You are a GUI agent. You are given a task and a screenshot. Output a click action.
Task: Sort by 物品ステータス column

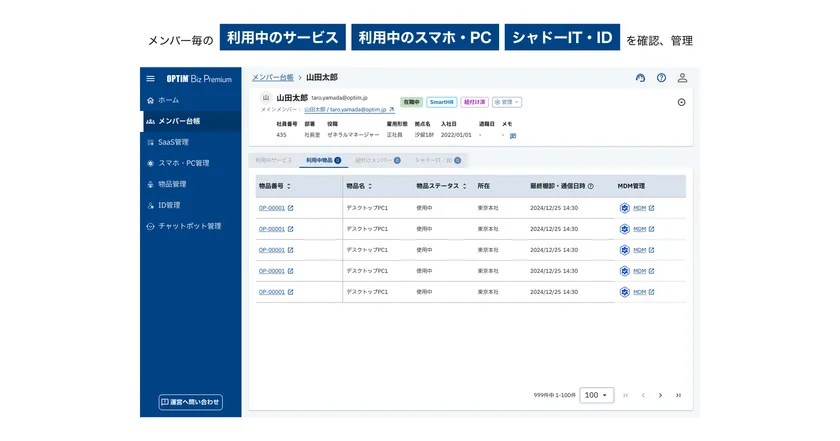click(x=465, y=186)
